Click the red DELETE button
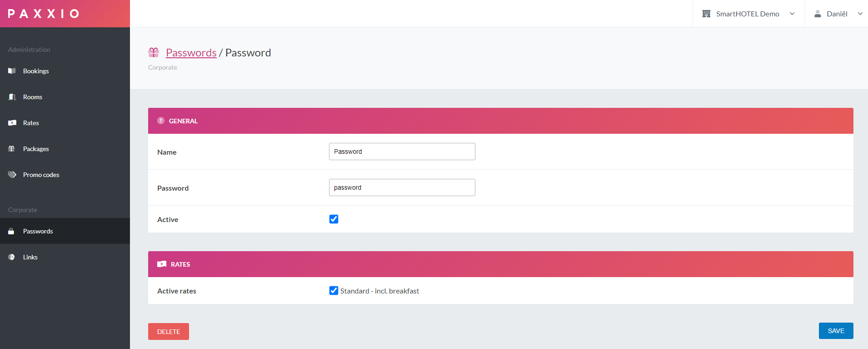This screenshot has width=868, height=349. (169, 331)
